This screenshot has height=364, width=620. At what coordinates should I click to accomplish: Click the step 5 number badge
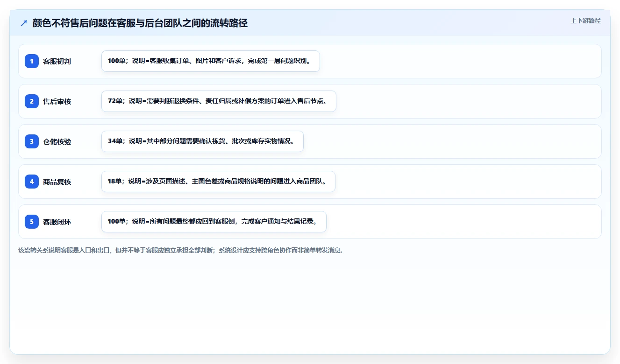(32, 222)
